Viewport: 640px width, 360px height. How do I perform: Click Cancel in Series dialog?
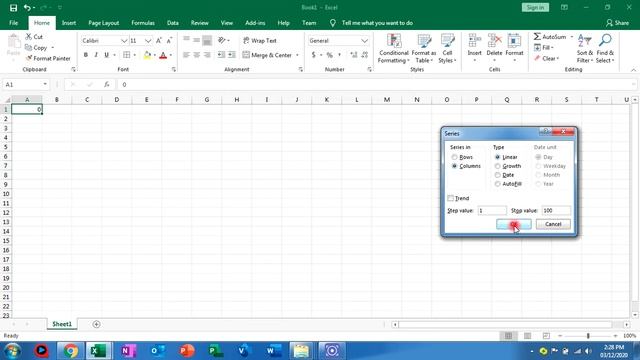point(553,224)
